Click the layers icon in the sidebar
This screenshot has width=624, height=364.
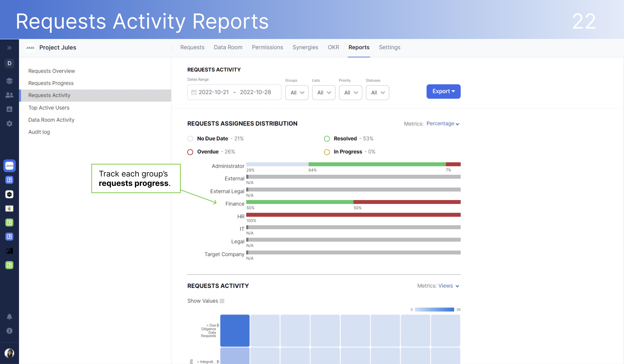pos(9,81)
